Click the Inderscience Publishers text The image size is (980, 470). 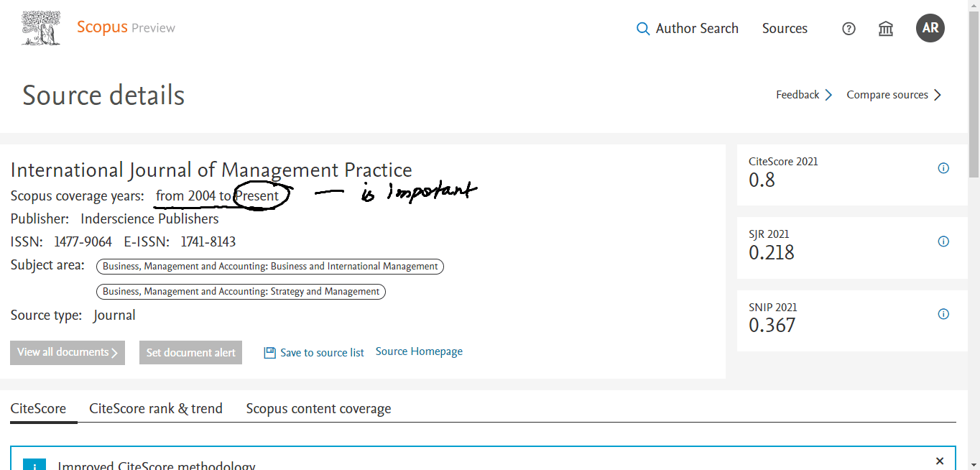click(149, 218)
